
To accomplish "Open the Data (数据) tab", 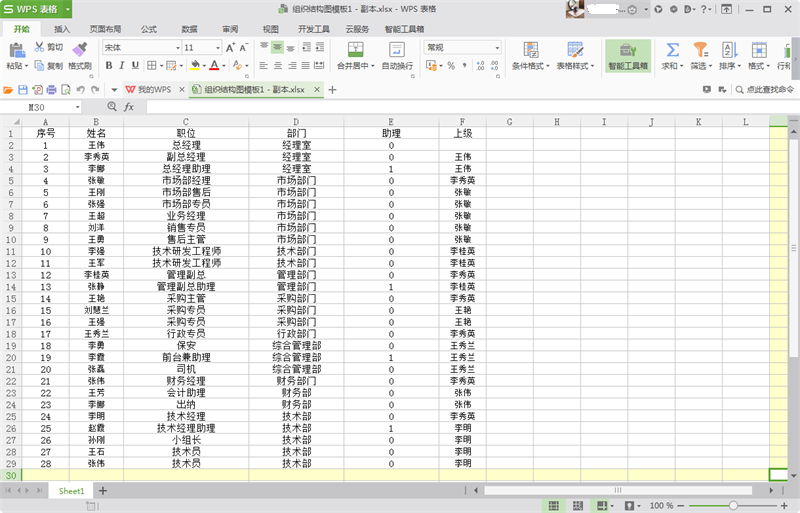I will pyautogui.click(x=189, y=29).
